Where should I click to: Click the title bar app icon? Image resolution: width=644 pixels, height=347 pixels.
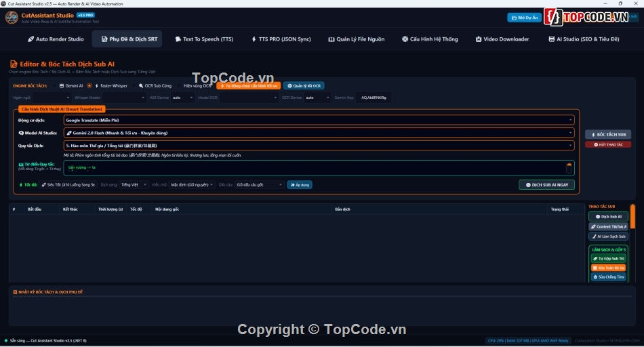[3, 3]
